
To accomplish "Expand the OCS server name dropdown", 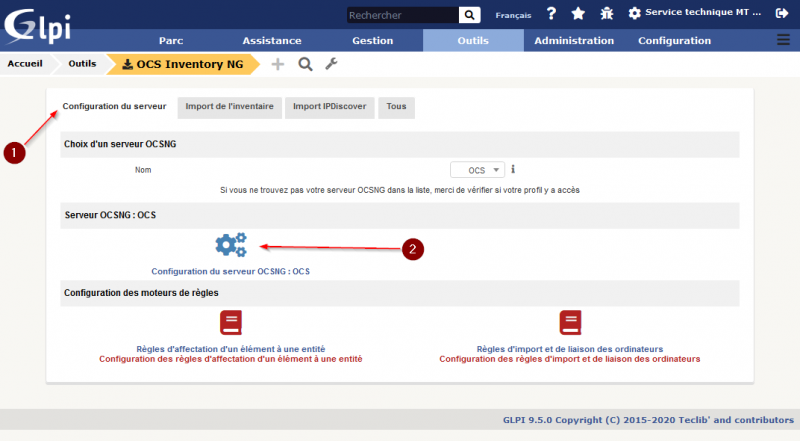I will click(x=477, y=170).
